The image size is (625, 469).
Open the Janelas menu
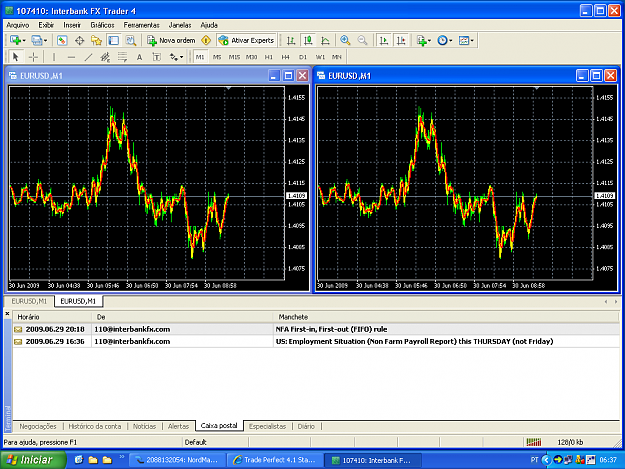point(180,25)
